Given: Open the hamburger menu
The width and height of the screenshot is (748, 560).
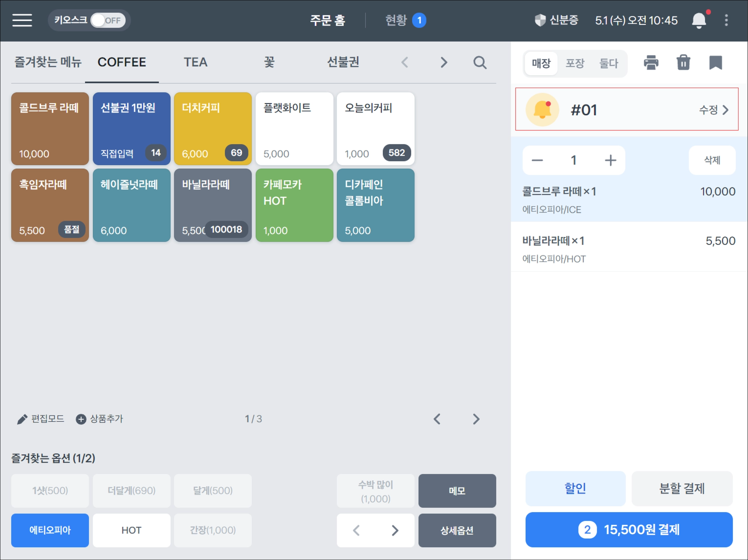Looking at the screenshot, I should [22, 20].
